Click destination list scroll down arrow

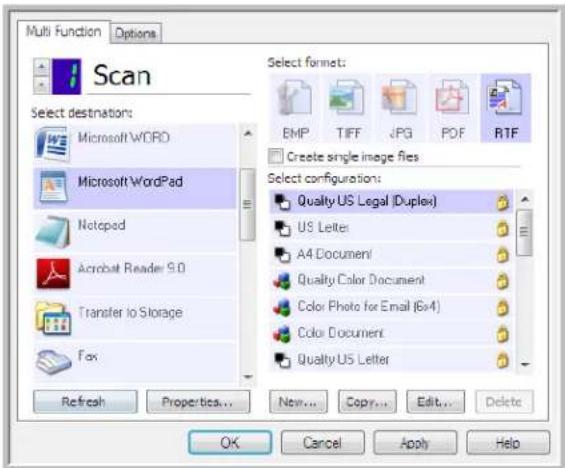click(248, 377)
